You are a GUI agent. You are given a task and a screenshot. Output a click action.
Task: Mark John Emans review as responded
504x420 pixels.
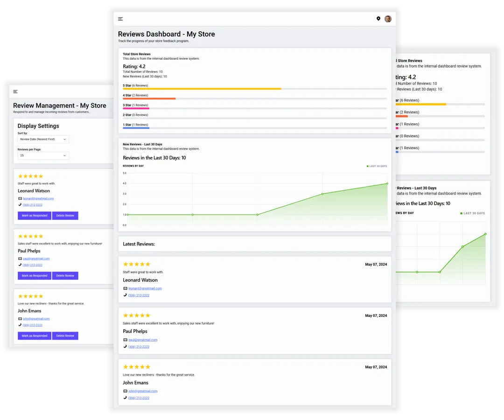(35, 336)
